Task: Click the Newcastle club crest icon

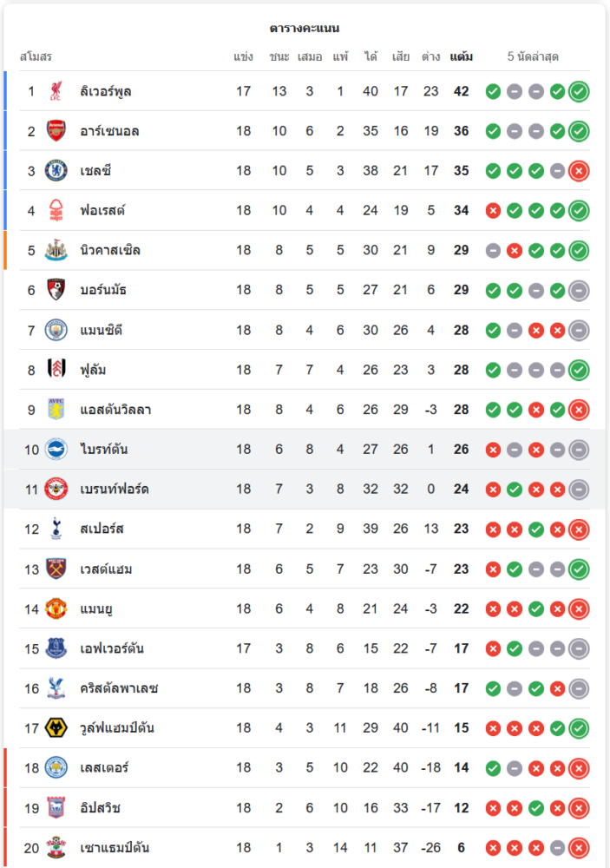Action: (56, 251)
